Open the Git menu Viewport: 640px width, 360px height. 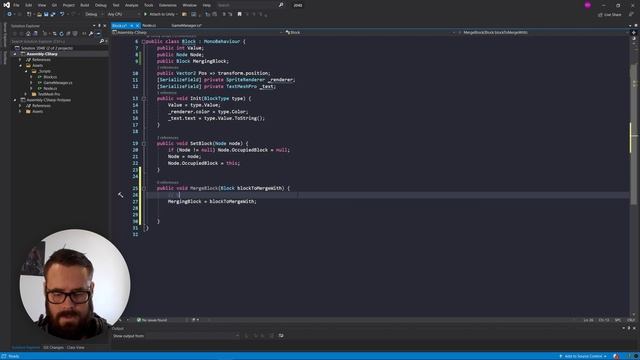point(54,5)
